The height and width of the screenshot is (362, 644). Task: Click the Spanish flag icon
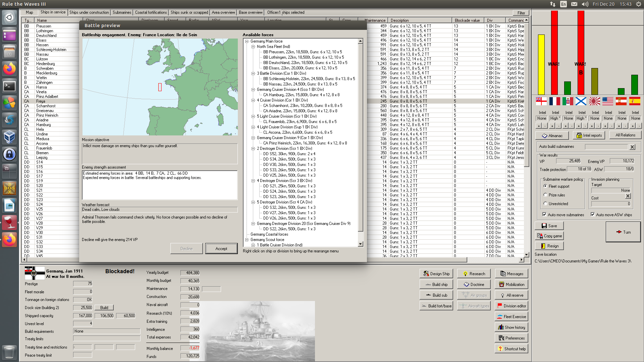635,101
